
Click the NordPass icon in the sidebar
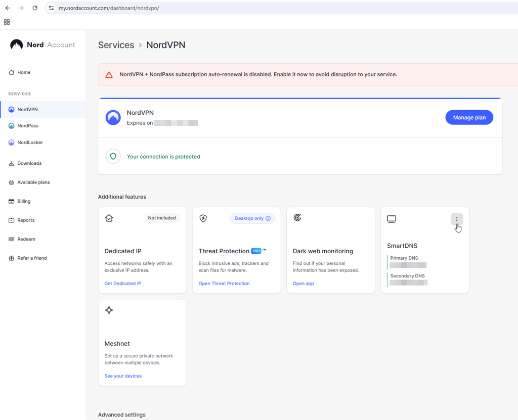click(x=11, y=126)
